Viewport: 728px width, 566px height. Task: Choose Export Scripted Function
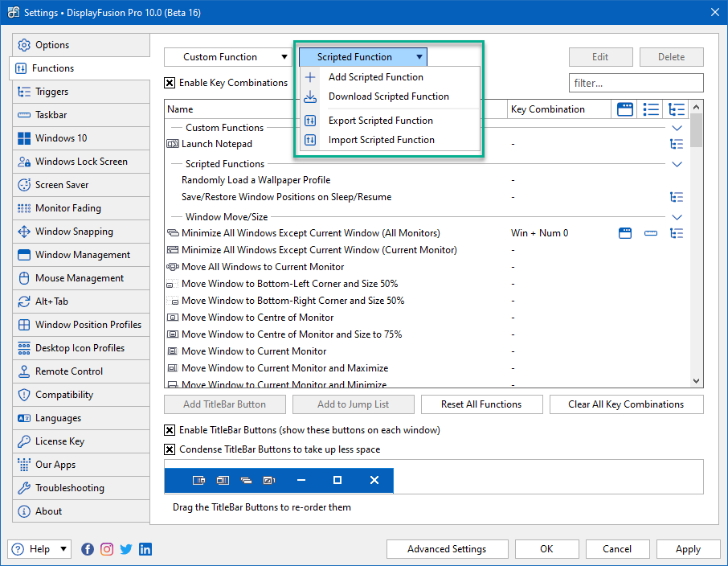390,121
